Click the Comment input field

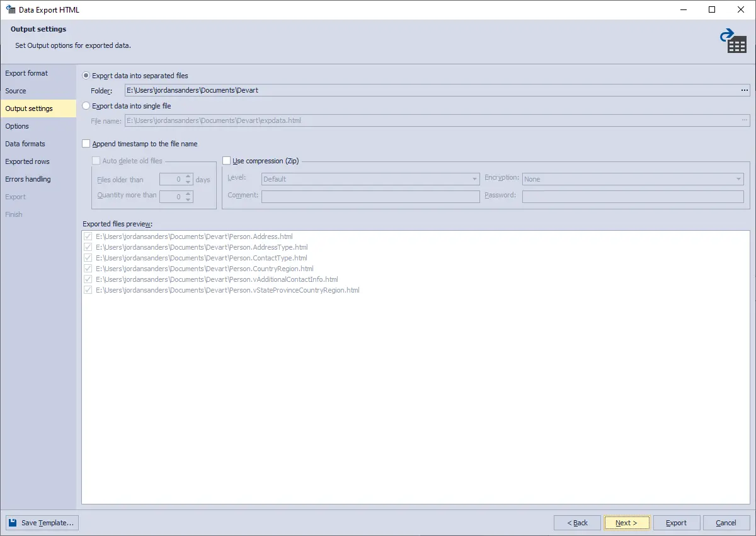point(370,196)
